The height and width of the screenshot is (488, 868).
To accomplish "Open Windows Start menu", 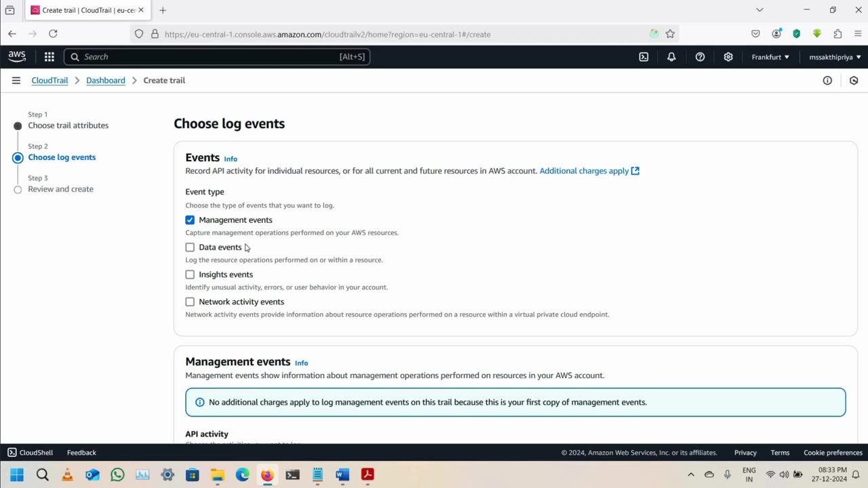I will coord(17,474).
